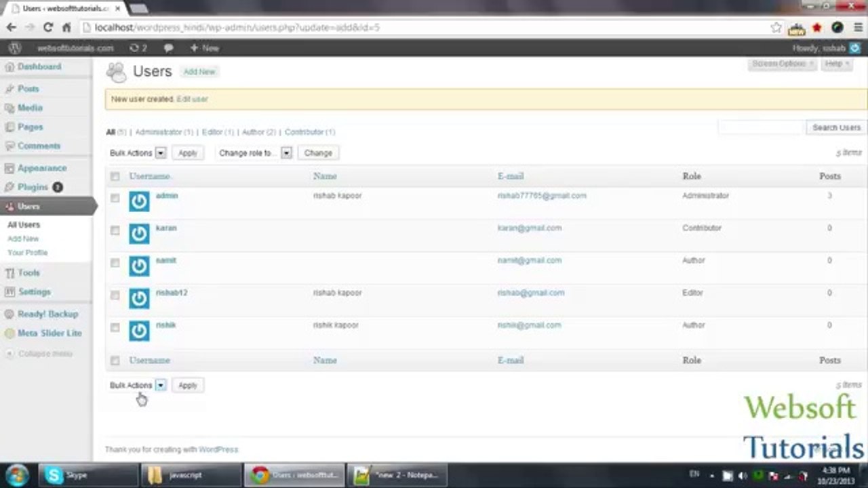Open the comments bubble in admin bar
This screenshot has height=488, width=868.
point(168,48)
